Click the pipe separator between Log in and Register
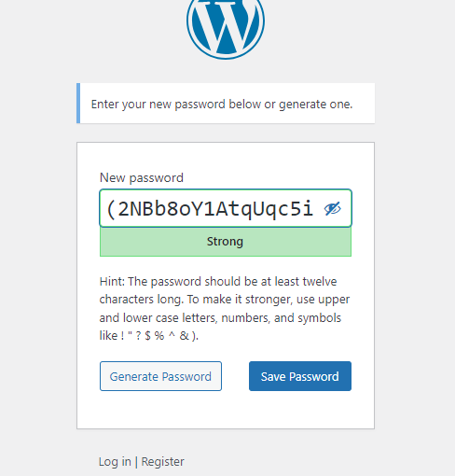 pyautogui.click(x=136, y=462)
